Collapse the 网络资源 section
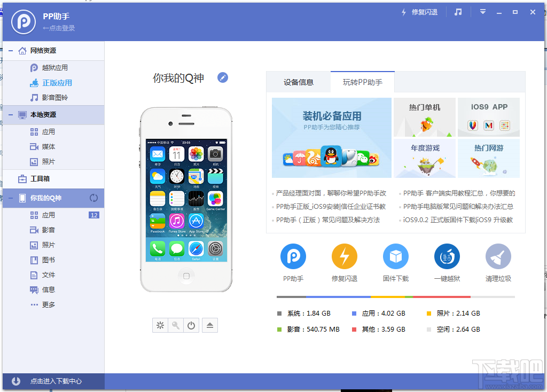The height and width of the screenshot is (392, 547). (x=11, y=51)
